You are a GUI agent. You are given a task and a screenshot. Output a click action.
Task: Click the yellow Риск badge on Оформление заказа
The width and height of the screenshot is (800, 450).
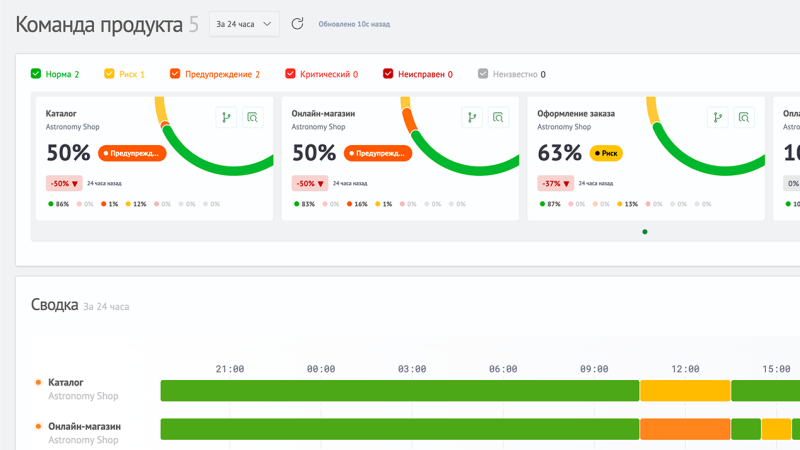pos(606,153)
